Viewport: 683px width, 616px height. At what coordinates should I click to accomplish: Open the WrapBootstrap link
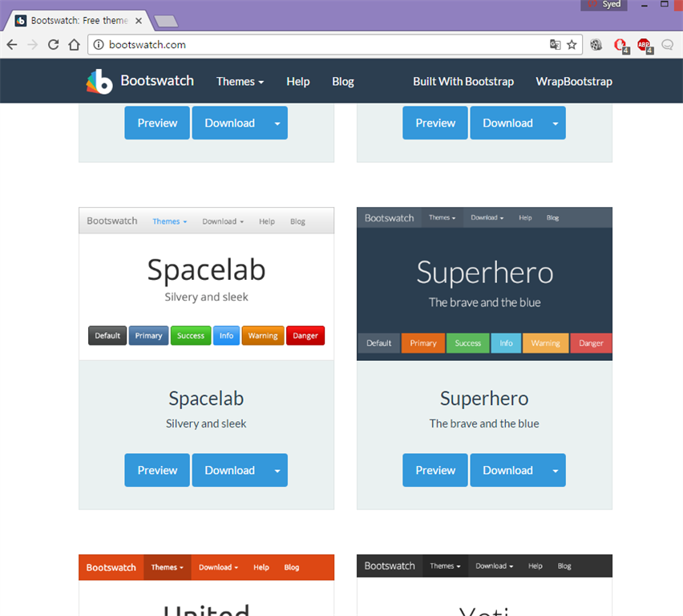[x=574, y=82]
